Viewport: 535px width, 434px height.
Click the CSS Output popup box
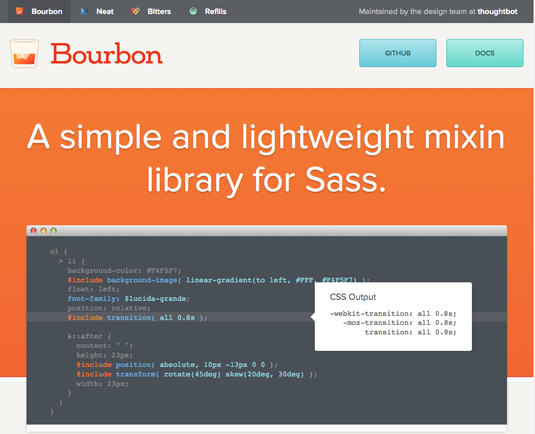pos(393,316)
